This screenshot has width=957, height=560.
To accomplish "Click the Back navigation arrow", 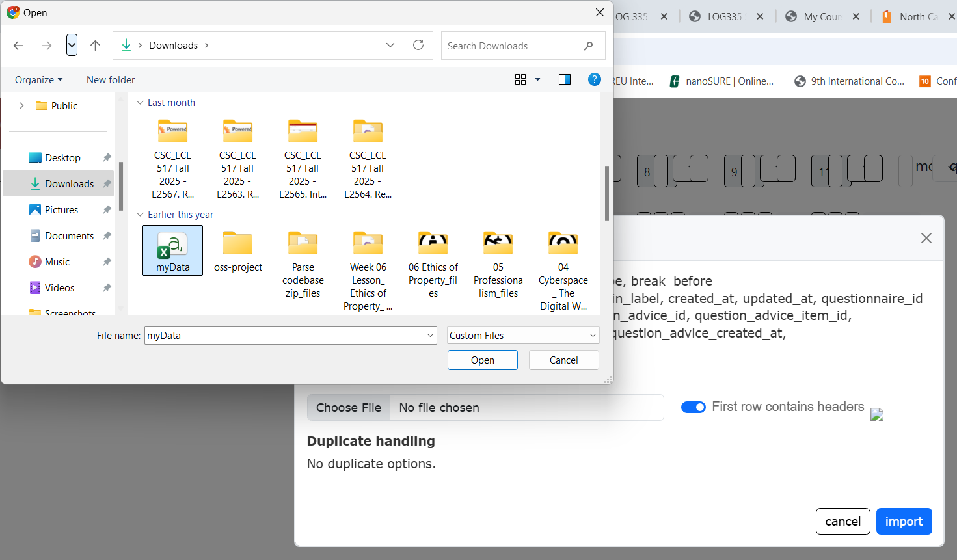I will [18, 46].
